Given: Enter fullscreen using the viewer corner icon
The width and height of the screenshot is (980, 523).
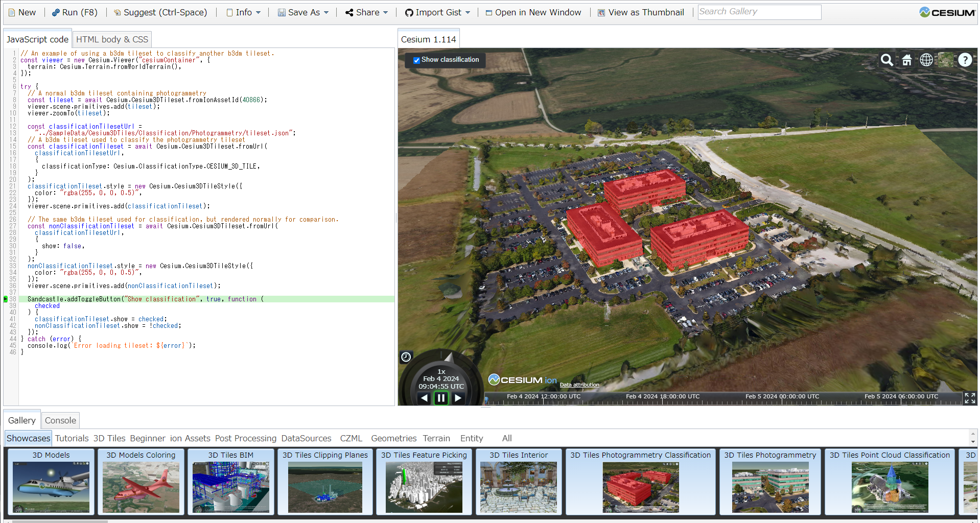Looking at the screenshot, I should (x=970, y=398).
